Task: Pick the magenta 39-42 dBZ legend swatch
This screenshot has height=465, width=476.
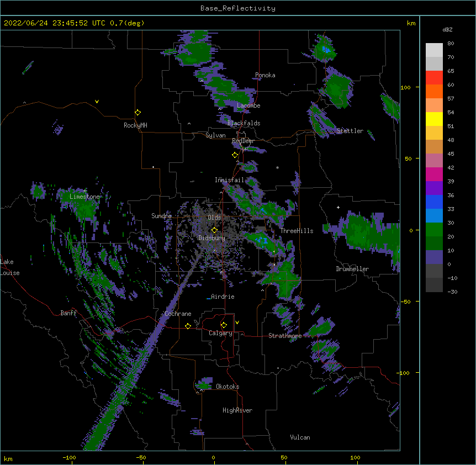Action: coord(434,174)
